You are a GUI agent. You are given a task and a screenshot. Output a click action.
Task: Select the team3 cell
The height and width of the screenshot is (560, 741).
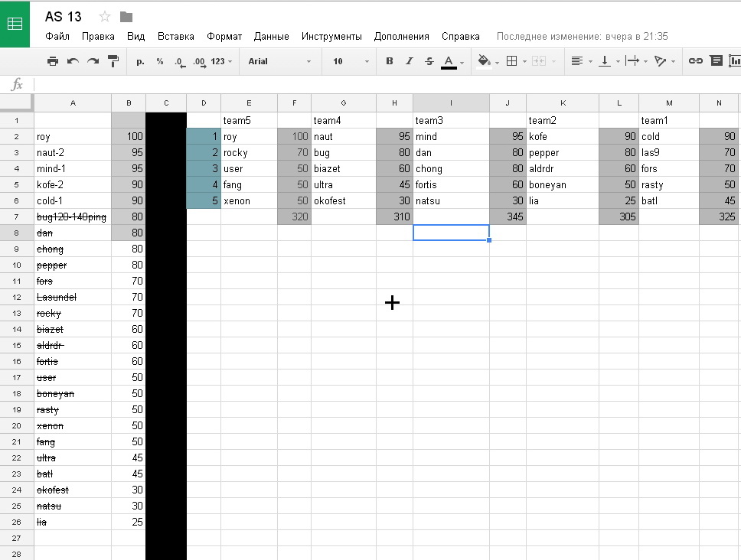click(451, 120)
